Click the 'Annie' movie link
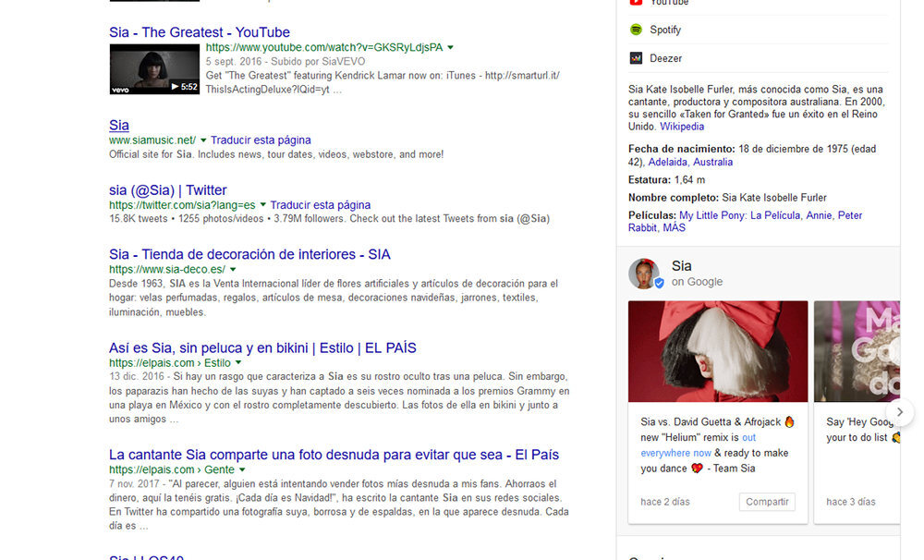 (x=819, y=215)
